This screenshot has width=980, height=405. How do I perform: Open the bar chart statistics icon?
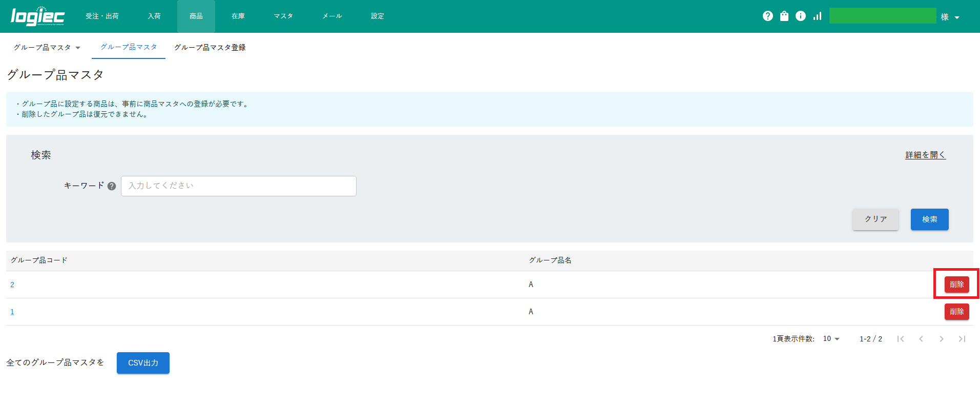[817, 16]
